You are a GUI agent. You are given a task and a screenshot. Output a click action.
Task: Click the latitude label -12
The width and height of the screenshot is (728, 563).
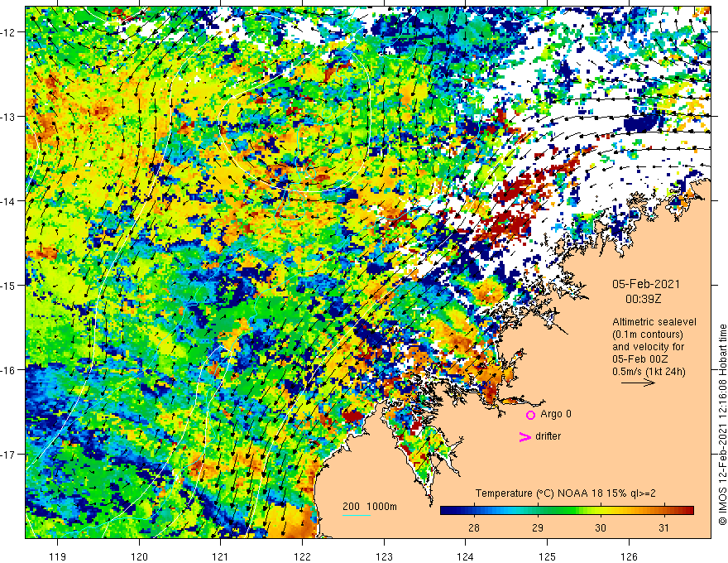click(9, 32)
